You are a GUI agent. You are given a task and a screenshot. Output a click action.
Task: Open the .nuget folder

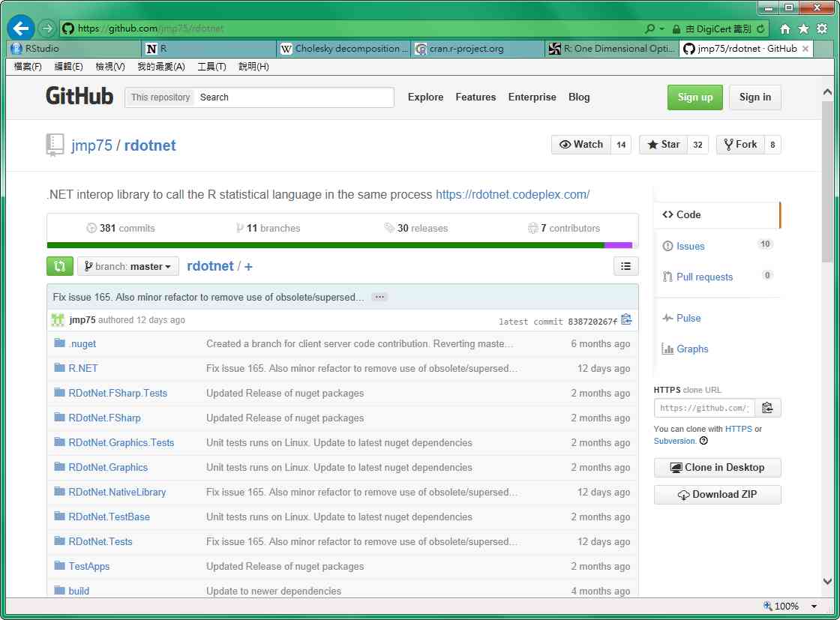coord(82,343)
